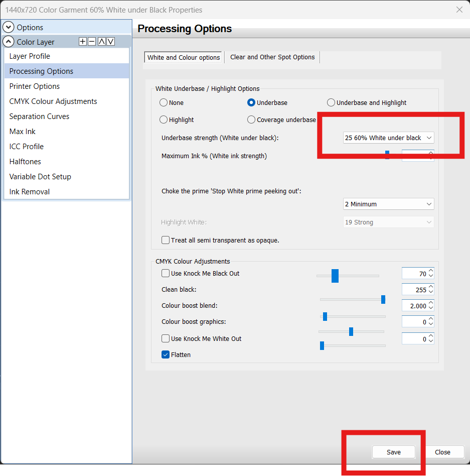Increase Clean black value with up arrow
Screen dimensions: 470x476
431,287
